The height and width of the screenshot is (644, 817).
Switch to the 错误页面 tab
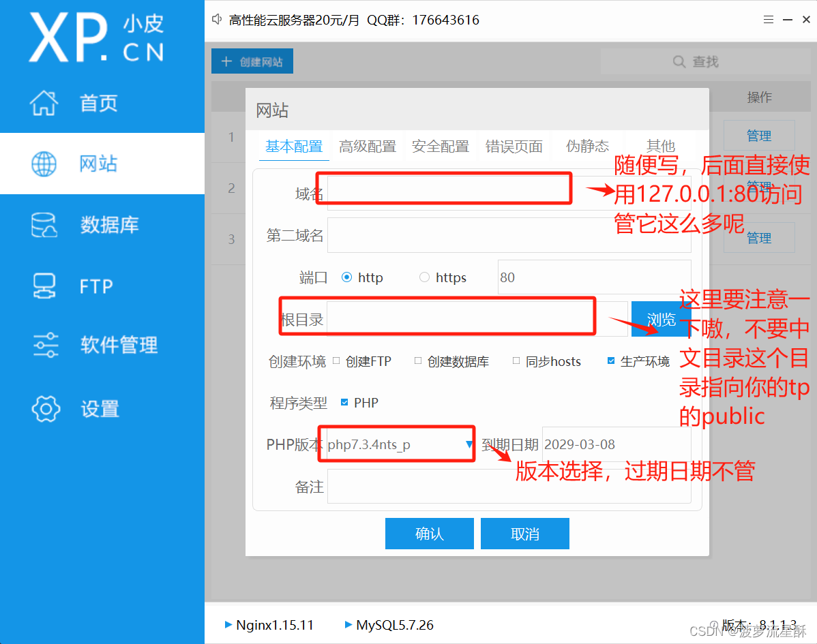pyautogui.click(x=514, y=147)
